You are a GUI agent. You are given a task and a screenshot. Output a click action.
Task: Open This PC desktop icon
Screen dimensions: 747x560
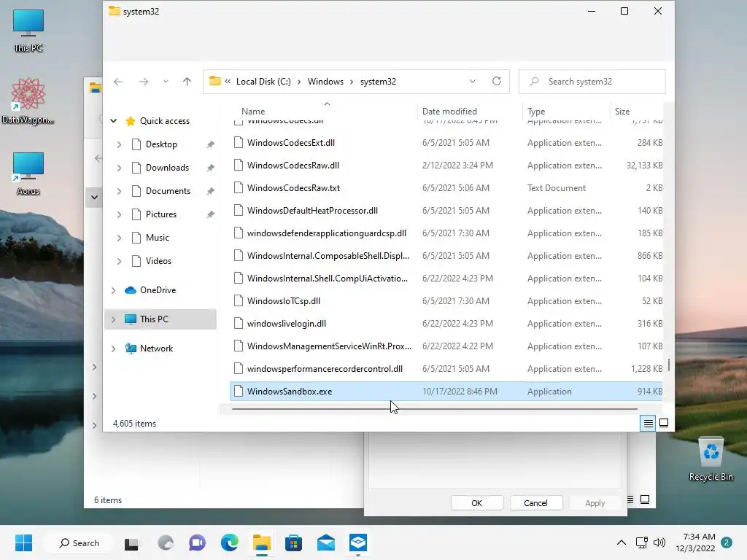[28, 31]
